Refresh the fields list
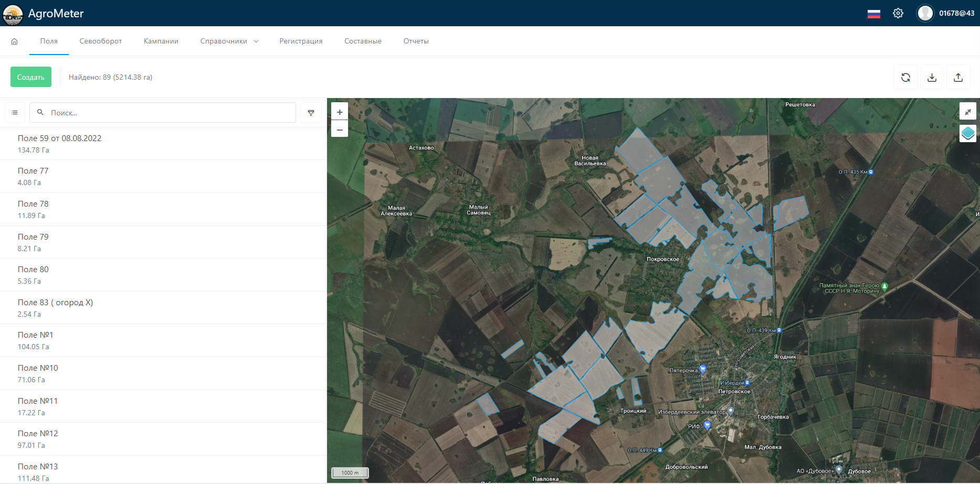This screenshot has width=980, height=484. coord(905,78)
